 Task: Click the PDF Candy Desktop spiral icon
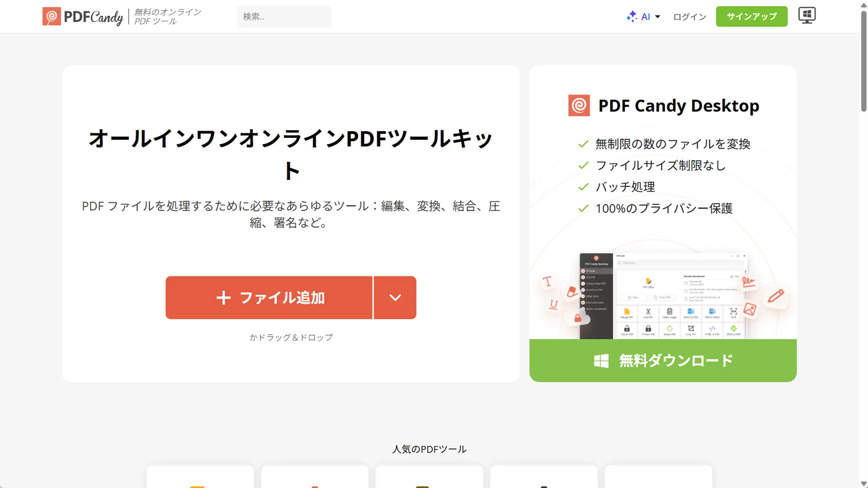click(579, 105)
